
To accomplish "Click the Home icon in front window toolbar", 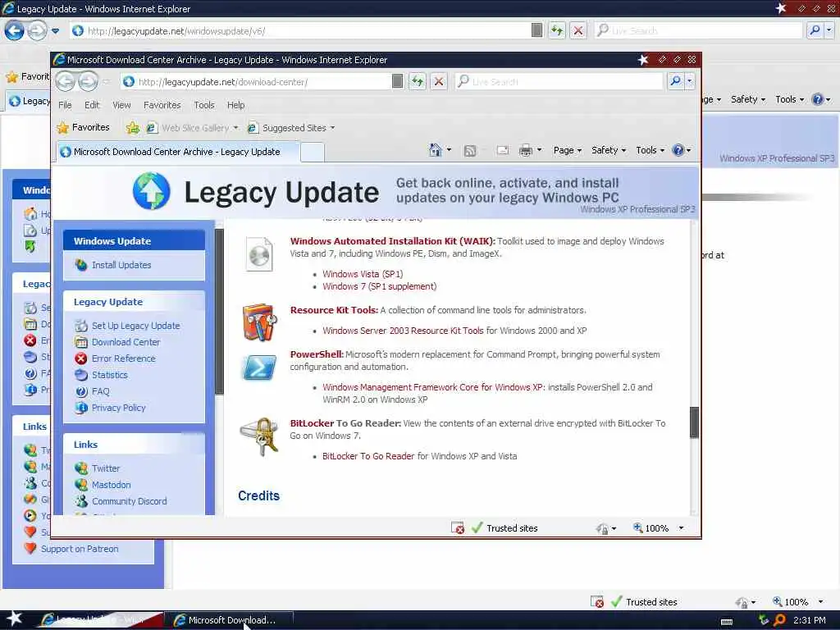I will point(436,151).
